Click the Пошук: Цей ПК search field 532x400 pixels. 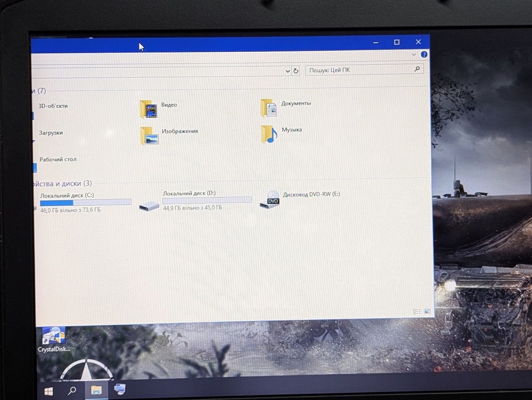click(364, 70)
